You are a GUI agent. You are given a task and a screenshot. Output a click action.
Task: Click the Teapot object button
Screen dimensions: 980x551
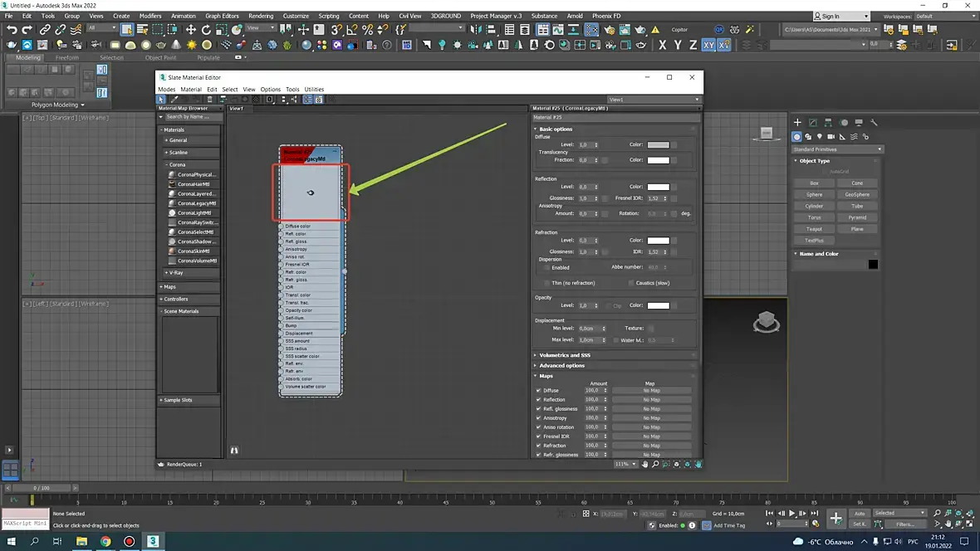click(814, 229)
